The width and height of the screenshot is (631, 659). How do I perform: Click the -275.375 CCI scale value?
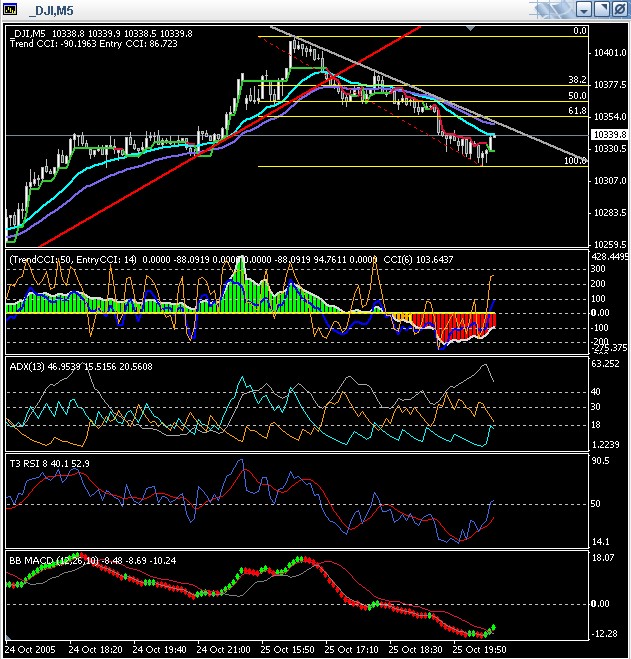[610, 348]
